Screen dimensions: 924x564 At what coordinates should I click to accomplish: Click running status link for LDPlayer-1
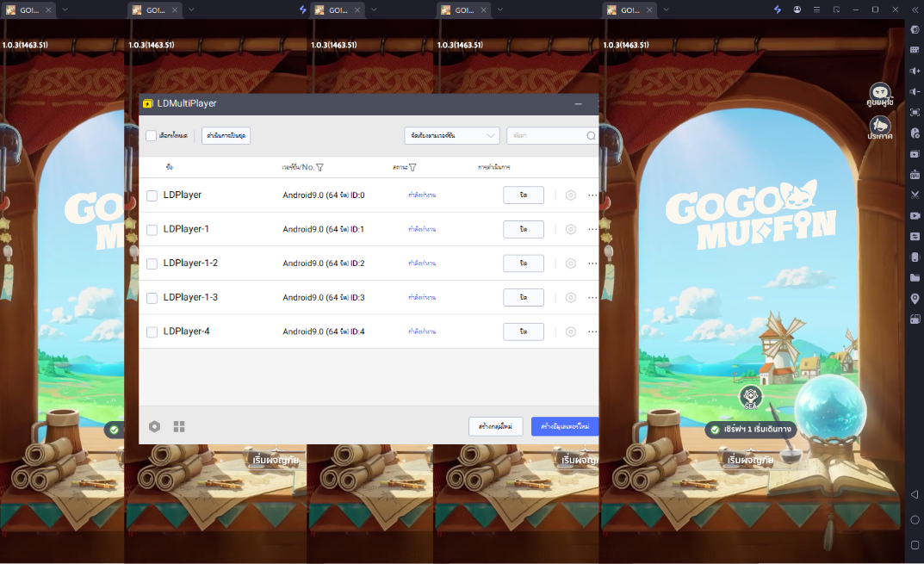click(422, 229)
